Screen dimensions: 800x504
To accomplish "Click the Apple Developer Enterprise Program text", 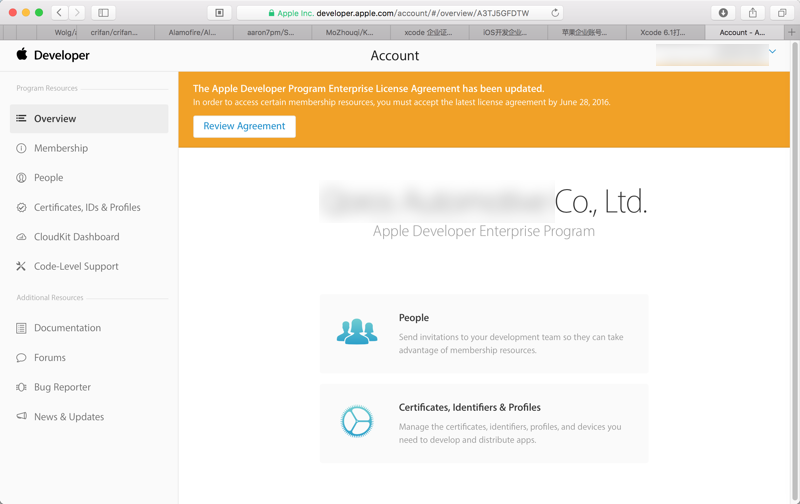I will (x=484, y=231).
